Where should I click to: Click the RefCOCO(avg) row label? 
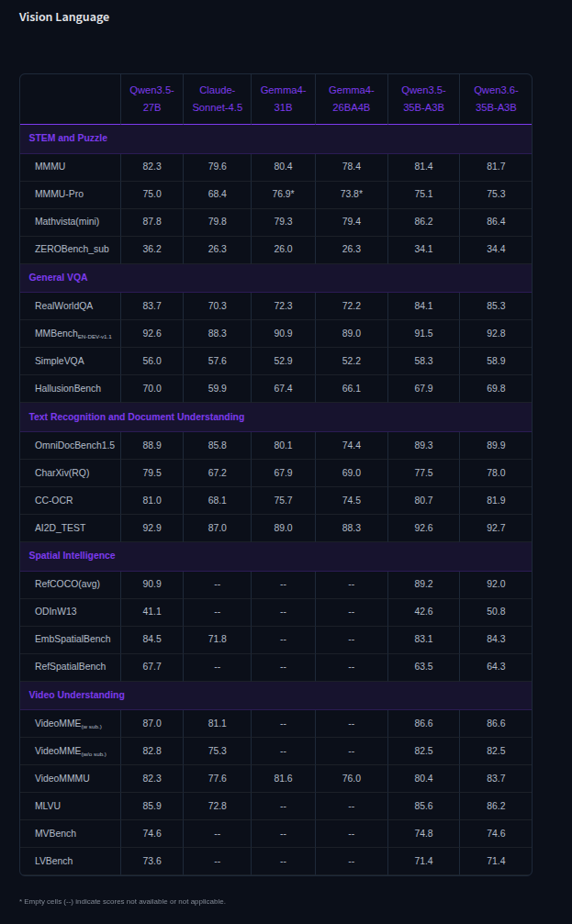pos(67,584)
